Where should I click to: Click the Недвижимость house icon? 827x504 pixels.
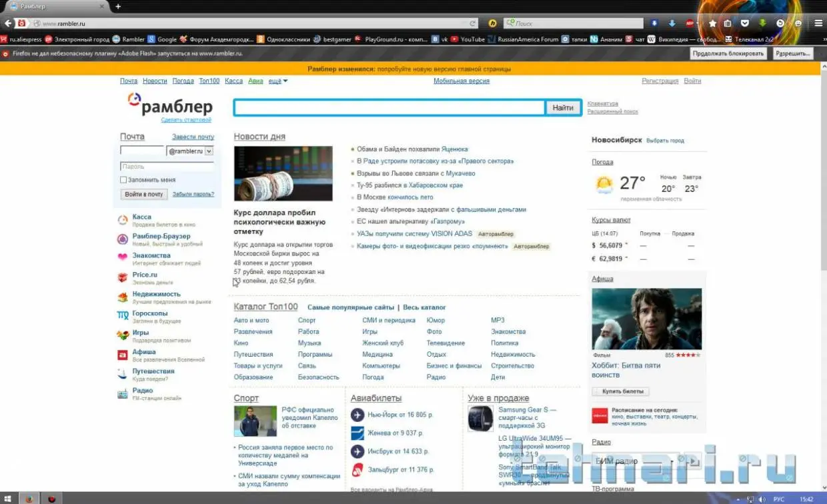(x=123, y=297)
